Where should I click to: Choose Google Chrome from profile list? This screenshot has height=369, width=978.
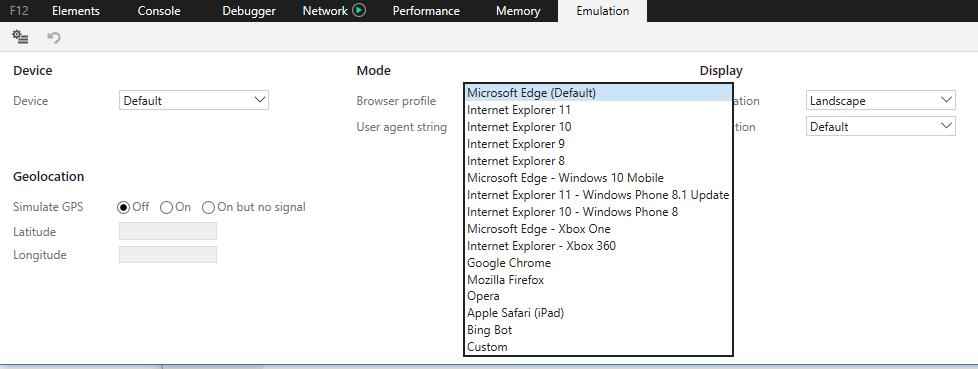point(598,262)
